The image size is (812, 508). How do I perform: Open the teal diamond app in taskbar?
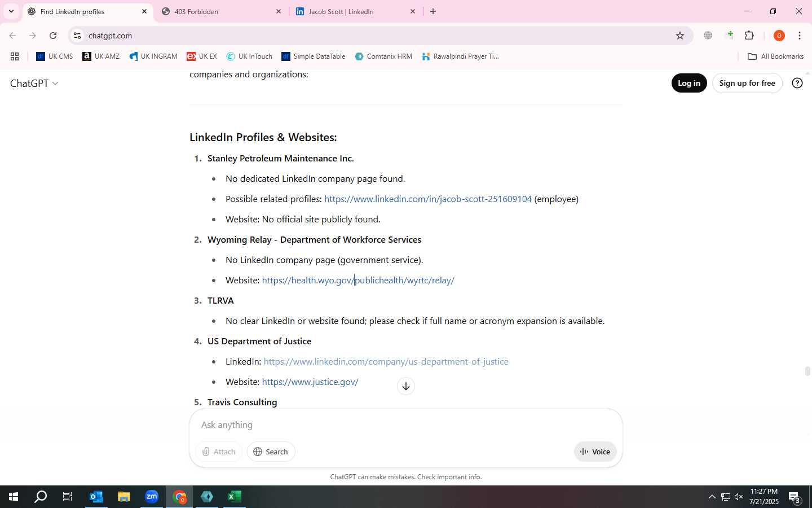[x=207, y=497]
